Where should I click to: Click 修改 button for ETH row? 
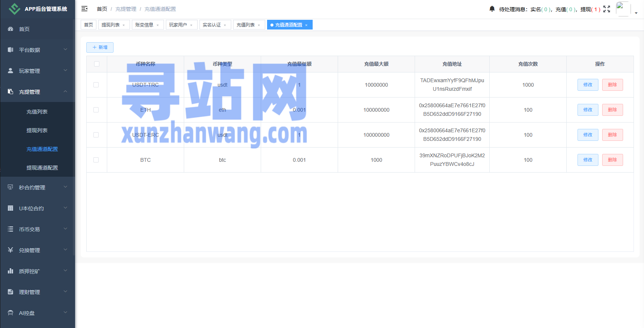[588, 110]
